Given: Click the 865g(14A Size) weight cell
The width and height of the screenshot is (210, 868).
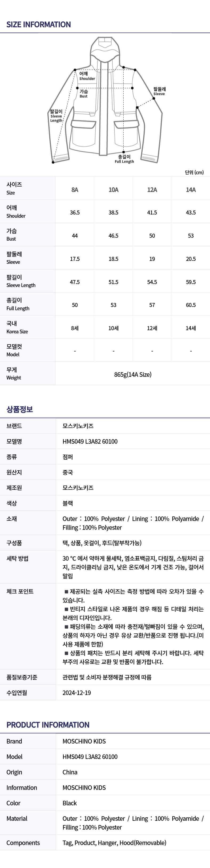Looking at the screenshot, I should pos(133,374).
